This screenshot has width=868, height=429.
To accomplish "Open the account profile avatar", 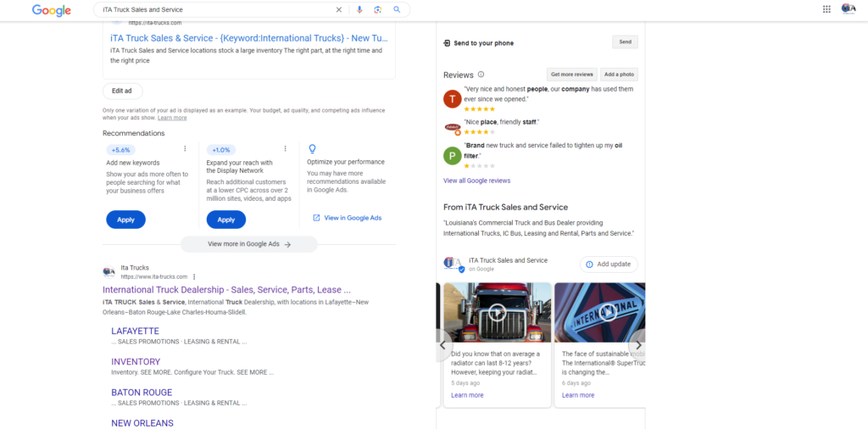I will tap(848, 8).
